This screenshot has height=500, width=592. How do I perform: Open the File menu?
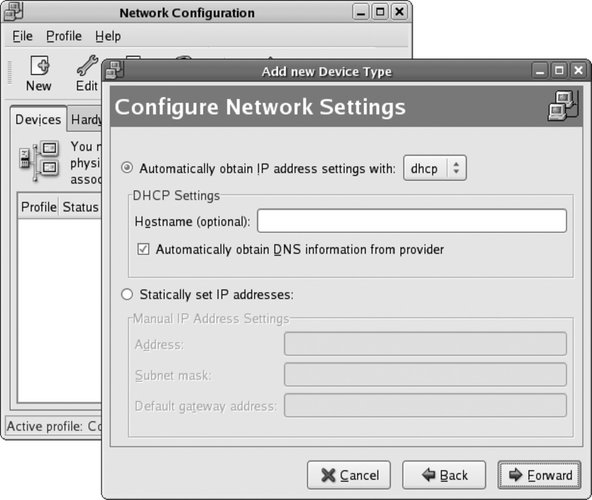pos(23,36)
